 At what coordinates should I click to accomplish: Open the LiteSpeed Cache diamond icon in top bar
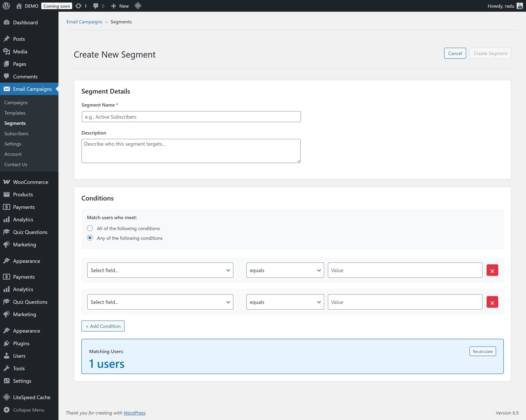pos(138,6)
